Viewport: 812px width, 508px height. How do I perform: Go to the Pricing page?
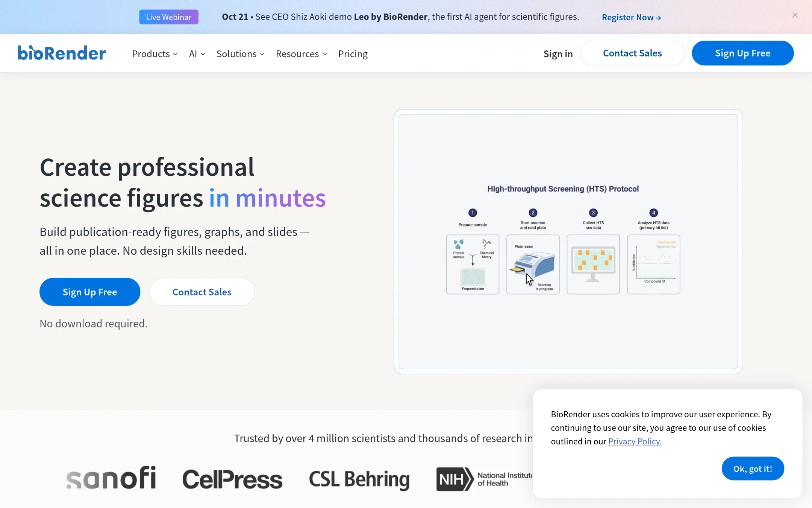(x=353, y=54)
